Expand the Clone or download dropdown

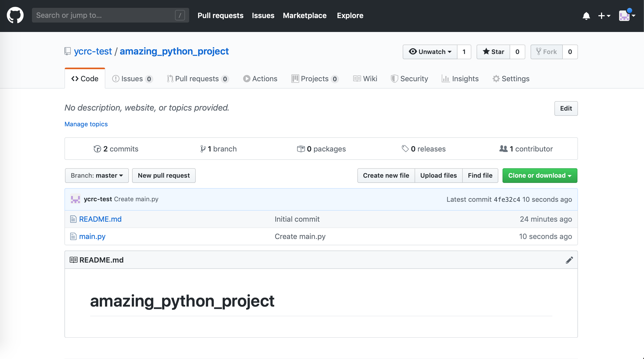[540, 176]
